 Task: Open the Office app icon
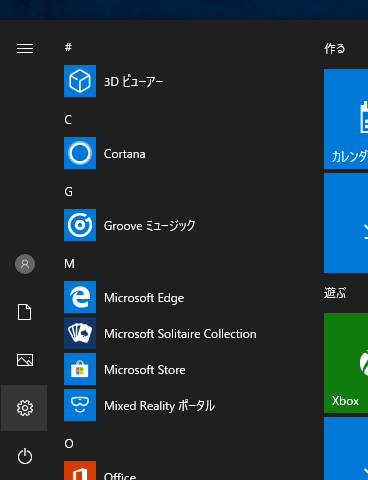tap(80, 471)
